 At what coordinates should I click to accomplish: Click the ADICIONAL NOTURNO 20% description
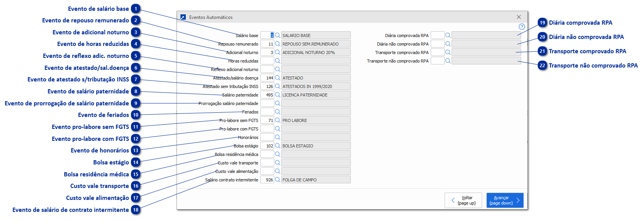point(316,52)
